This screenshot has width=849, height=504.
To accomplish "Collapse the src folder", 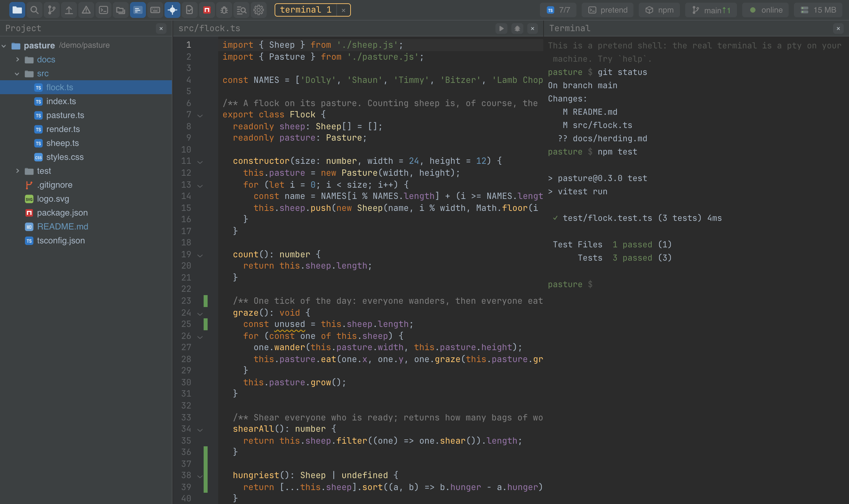I will [x=17, y=74].
